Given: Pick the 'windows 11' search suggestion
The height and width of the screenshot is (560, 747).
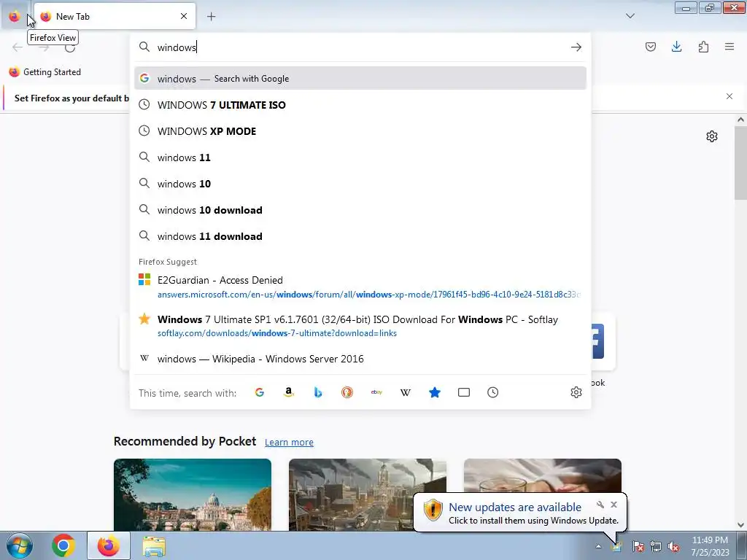Looking at the screenshot, I should click(360, 157).
